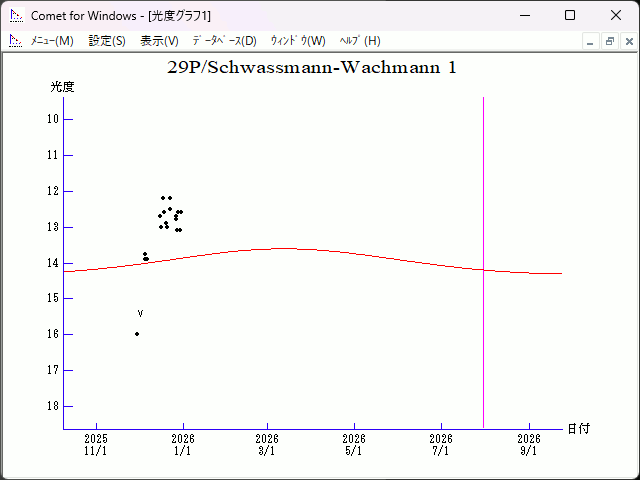This screenshot has height=480, width=640.
Task: Open the データベース(D) database menu
Action: click(224, 41)
